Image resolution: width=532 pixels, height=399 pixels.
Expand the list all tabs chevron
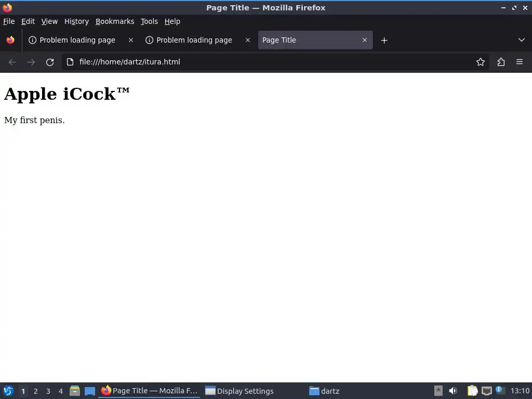pyautogui.click(x=522, y=40)
